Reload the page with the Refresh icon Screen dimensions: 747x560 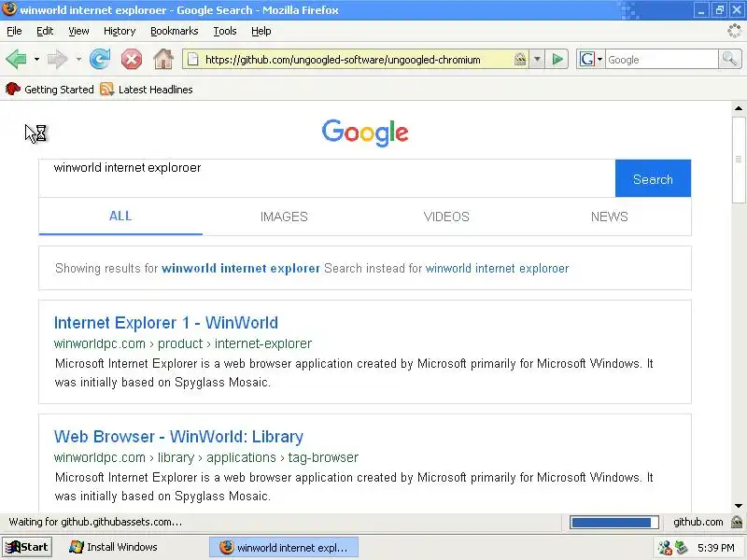(x=100, y=60)
